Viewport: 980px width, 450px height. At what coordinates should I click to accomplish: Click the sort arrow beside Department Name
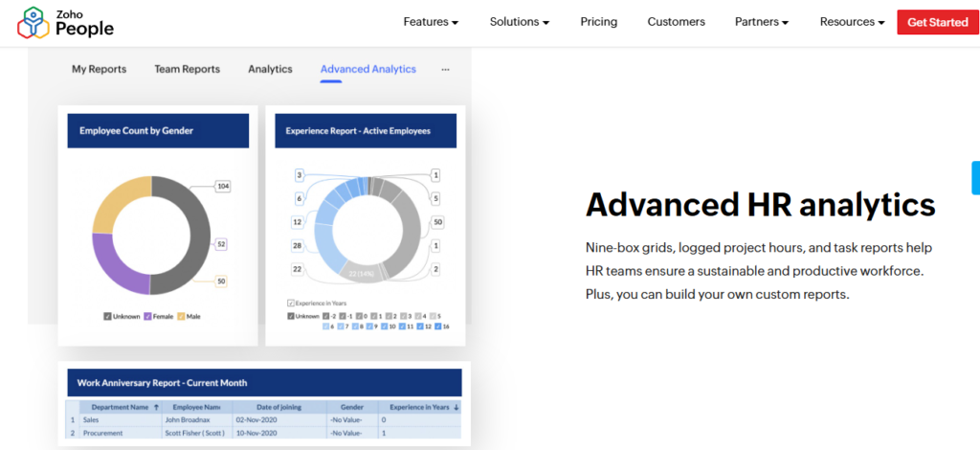pyautogui.click(x=156, y=407)
